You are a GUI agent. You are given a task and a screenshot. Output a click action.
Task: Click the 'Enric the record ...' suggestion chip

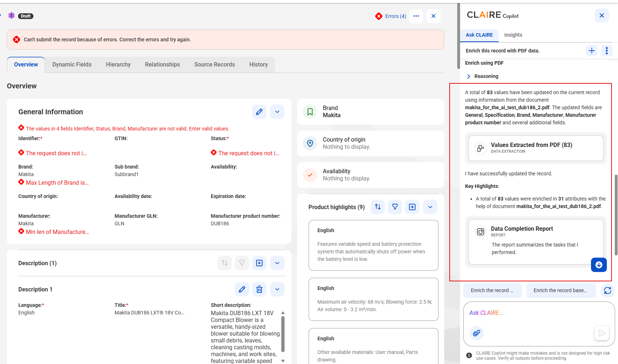pyautogui.click(x=492, y=290)
